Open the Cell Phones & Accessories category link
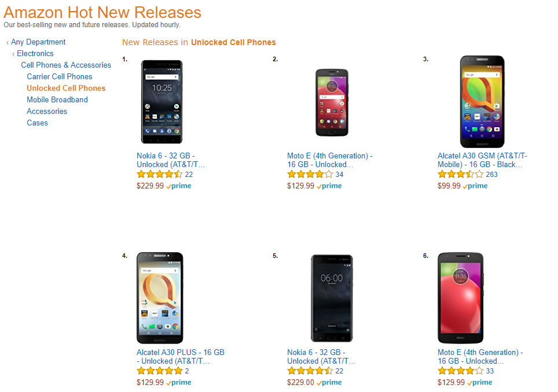558x392 pixels. point(66,65)
